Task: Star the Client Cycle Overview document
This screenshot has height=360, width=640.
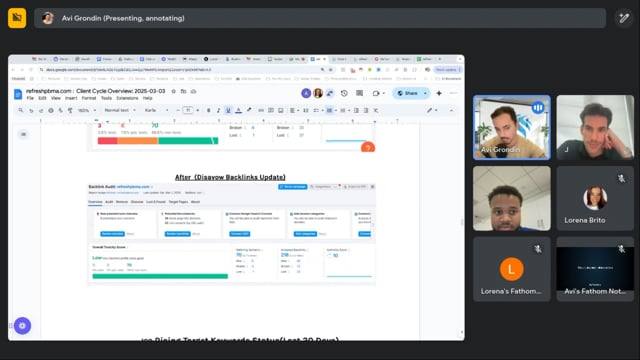Action: [x=173, y=91]
